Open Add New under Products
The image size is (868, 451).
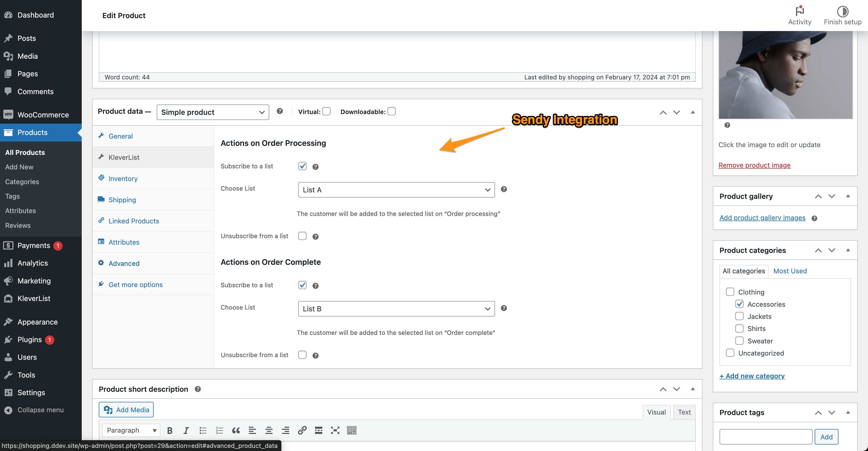[x=19, y=167]
